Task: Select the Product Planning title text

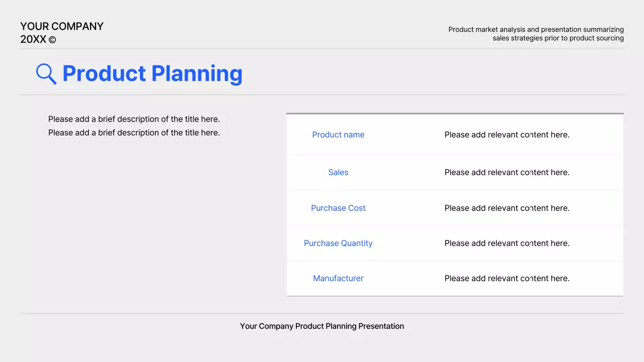Action: pos(152,73)
